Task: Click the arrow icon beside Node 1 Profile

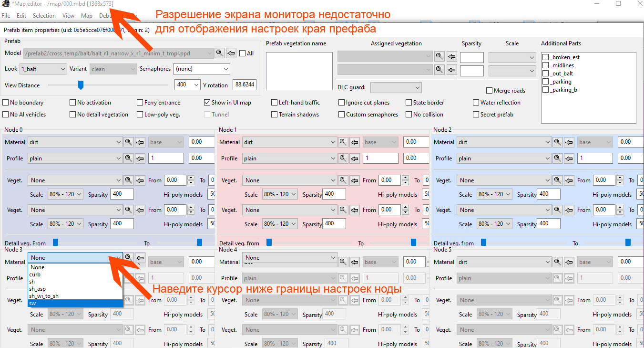Action: point(354,158)
